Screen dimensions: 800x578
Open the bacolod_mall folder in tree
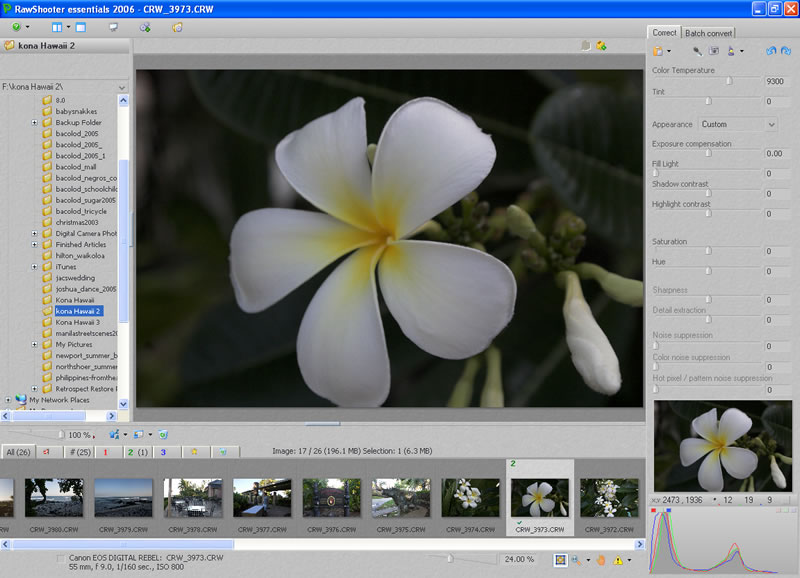click(x=75, y=167)
